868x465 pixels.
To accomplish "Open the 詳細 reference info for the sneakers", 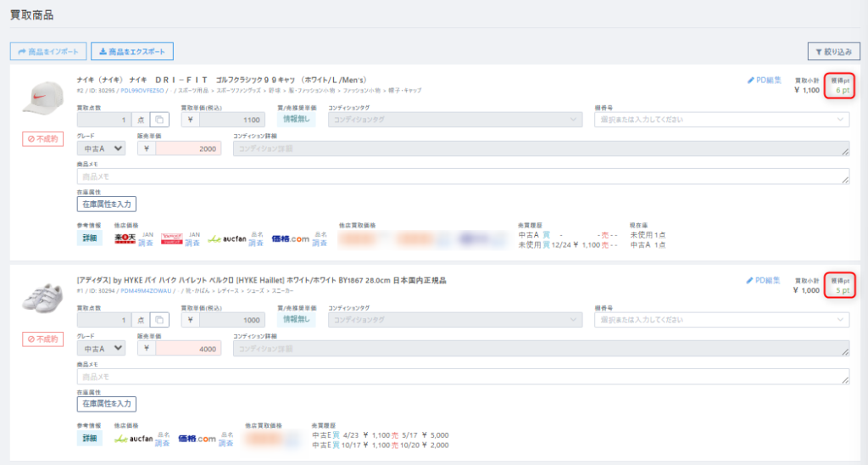I will tap(90, 439).
